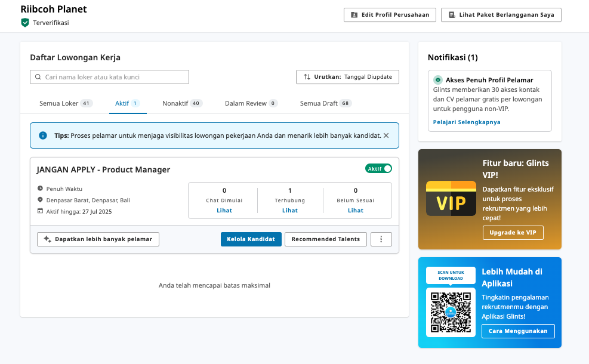The image size is (589, 364).
Task: Click the eye icon in Akses Penuh Profil Pelamar
Action: coord(438,79)
